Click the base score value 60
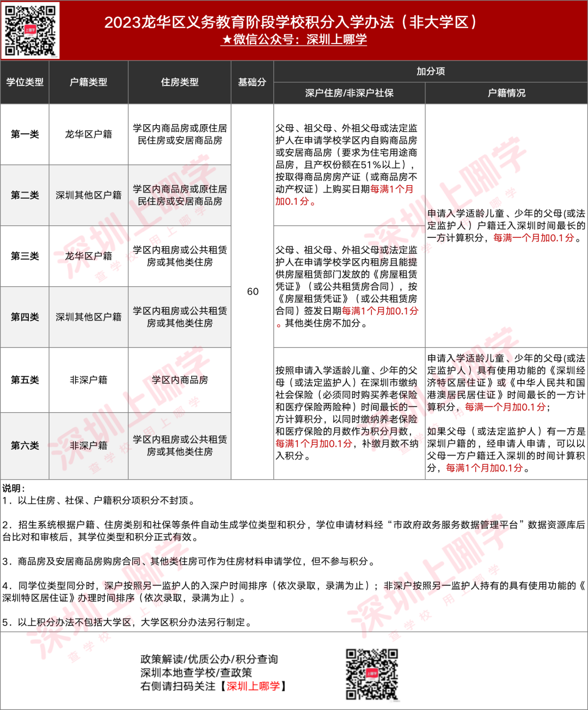This screenshot has height=710, width=588. (x=253, y=291)
